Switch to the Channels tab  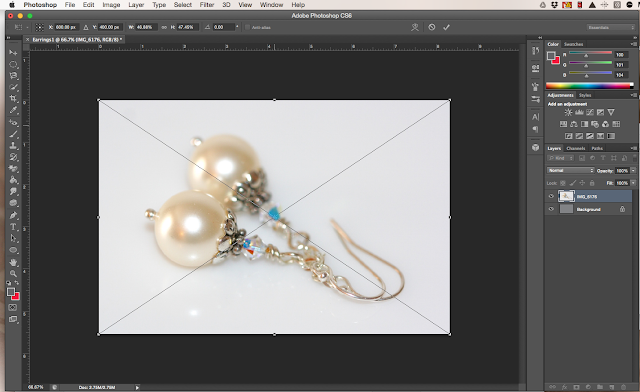click(576, 148)
